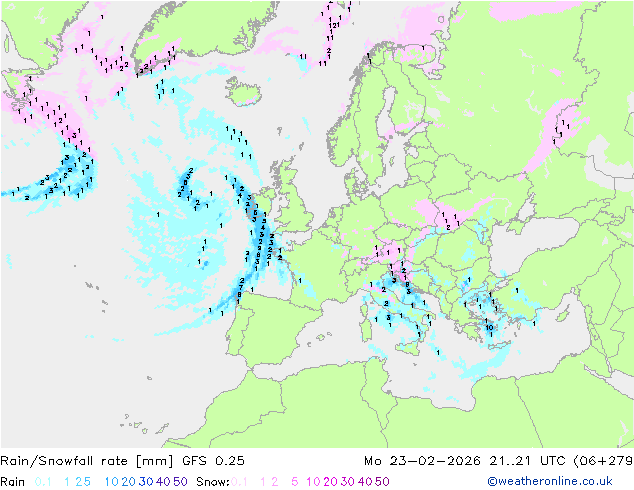Select the Snow 1 legend color
This screenshot has height=490, width=634.
263,482
